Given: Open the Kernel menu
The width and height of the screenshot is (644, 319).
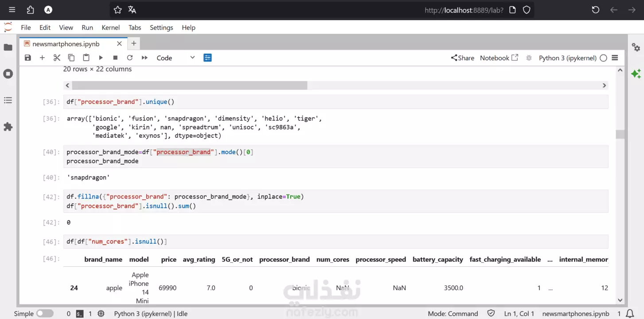Looking at the screenshot, I should tap(111, 27).
